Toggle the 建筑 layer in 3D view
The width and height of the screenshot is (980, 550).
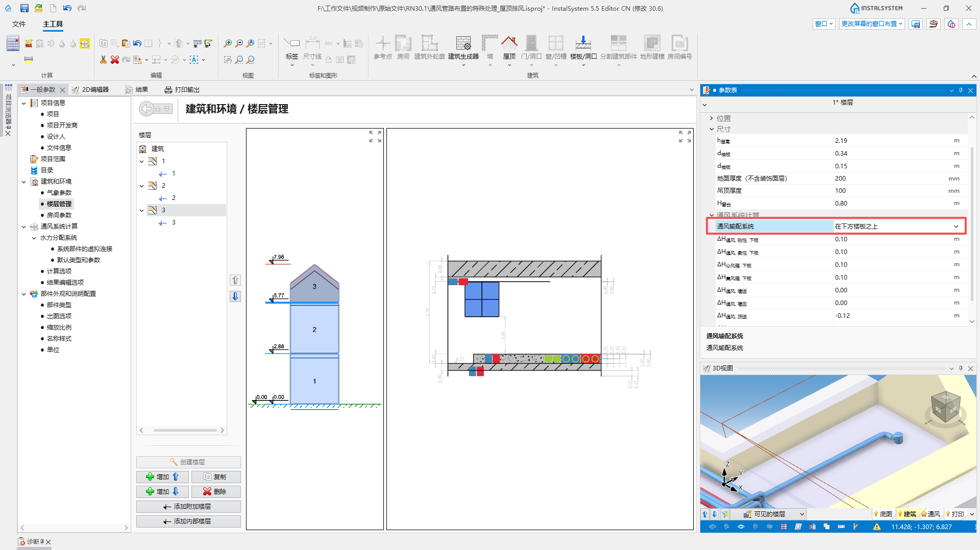(907, 514)
